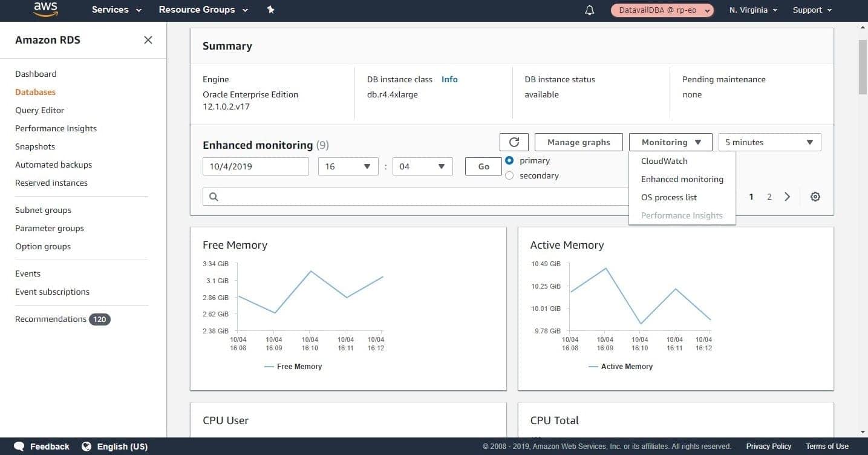This screenshot has width=868, height=455.
Task: Open the hour dropdown showing 16
Action: point(348,166)
